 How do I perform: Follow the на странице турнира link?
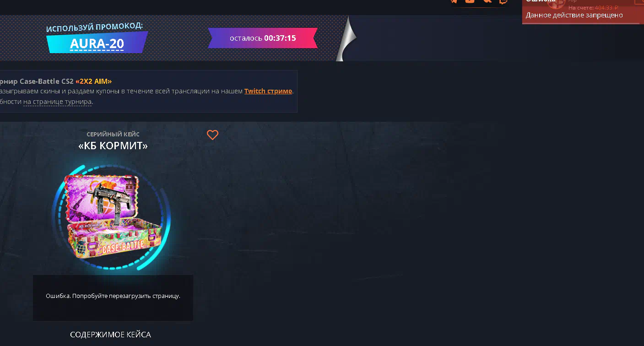(x=58, y=102)
